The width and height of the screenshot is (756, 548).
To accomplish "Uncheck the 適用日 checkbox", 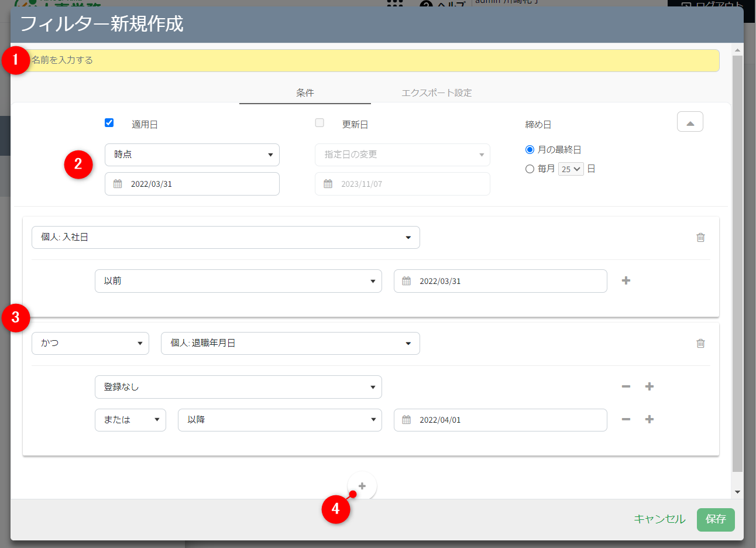I will tap(109, 123).
